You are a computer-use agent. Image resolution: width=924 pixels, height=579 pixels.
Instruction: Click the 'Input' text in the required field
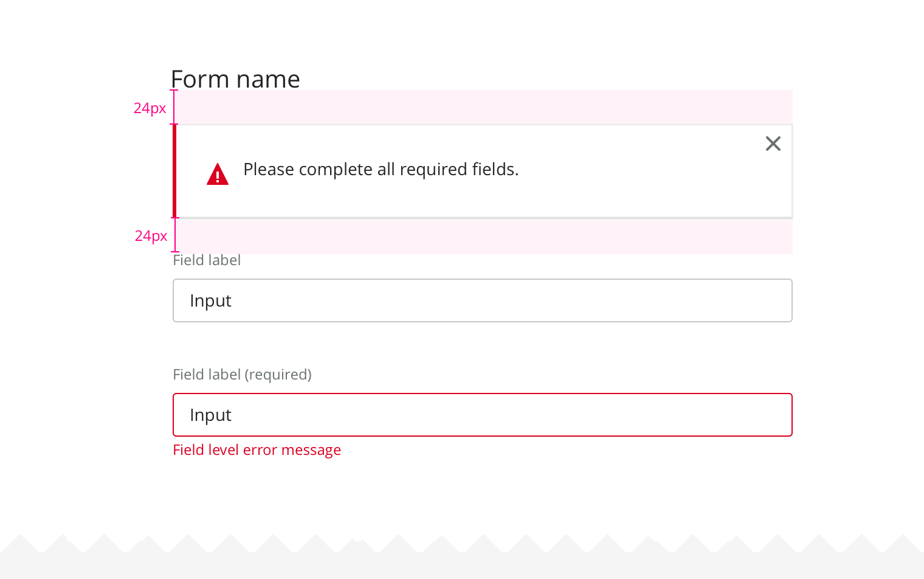click(x=210, y=415)
